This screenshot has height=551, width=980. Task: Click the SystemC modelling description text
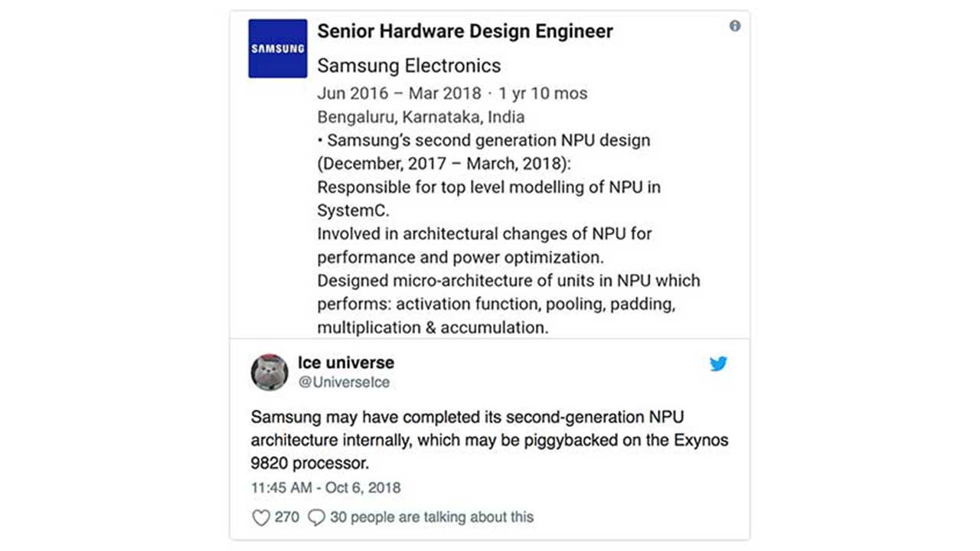pos(488,198)
